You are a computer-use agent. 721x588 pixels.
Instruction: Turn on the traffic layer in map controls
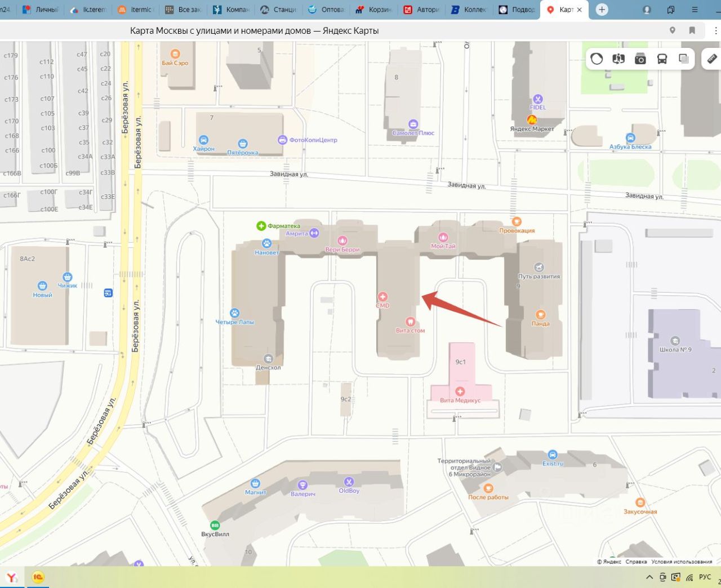point(597,59)
